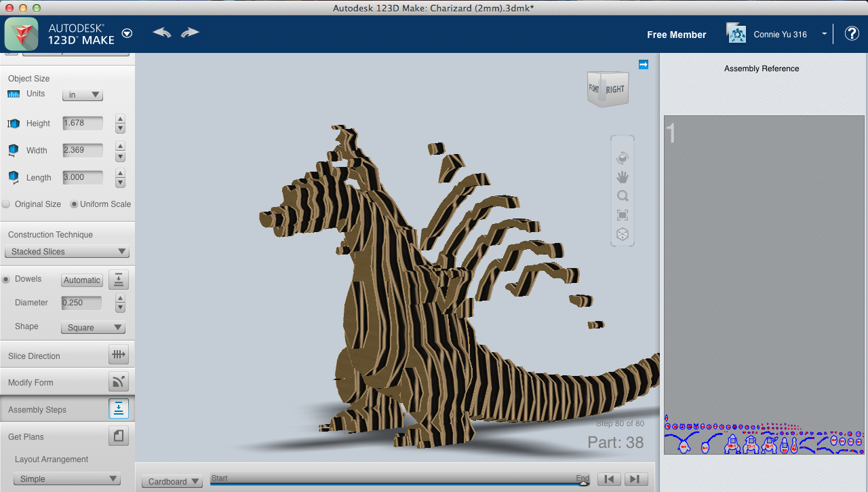Click the Modify Form icon
The width and height of the screenshot is (868, 492).
(118, 381)
